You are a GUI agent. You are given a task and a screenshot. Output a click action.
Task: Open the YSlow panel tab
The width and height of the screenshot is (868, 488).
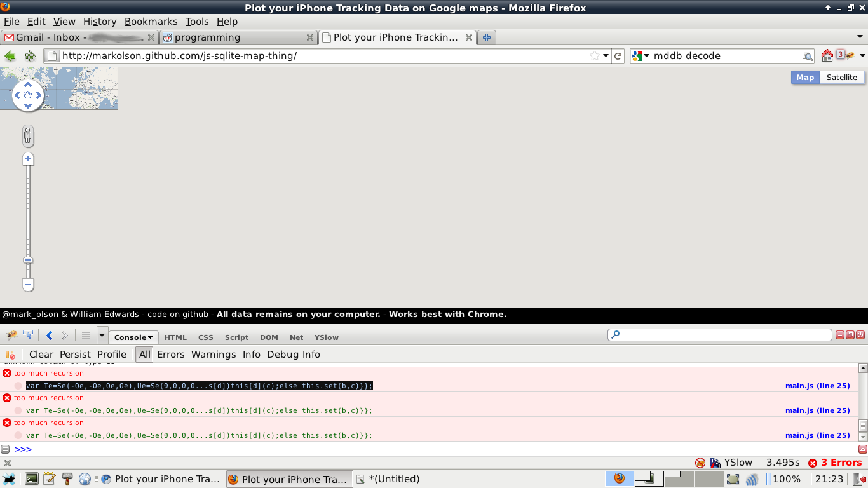point(327,337)
